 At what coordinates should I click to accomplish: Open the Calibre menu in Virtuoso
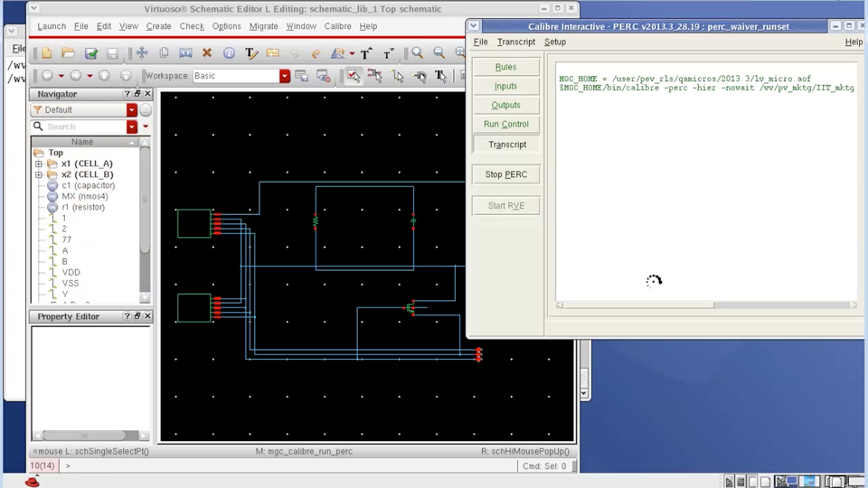(337, 26)
